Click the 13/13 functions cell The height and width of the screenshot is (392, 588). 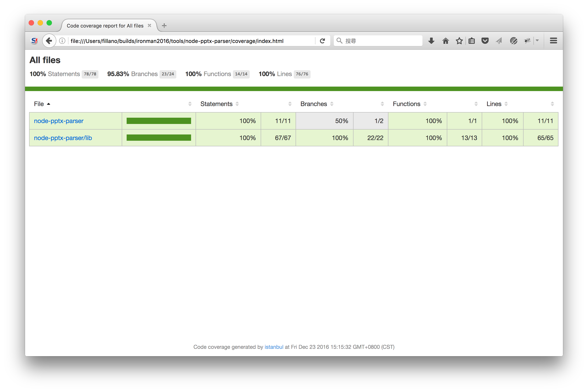pos(464,138)
